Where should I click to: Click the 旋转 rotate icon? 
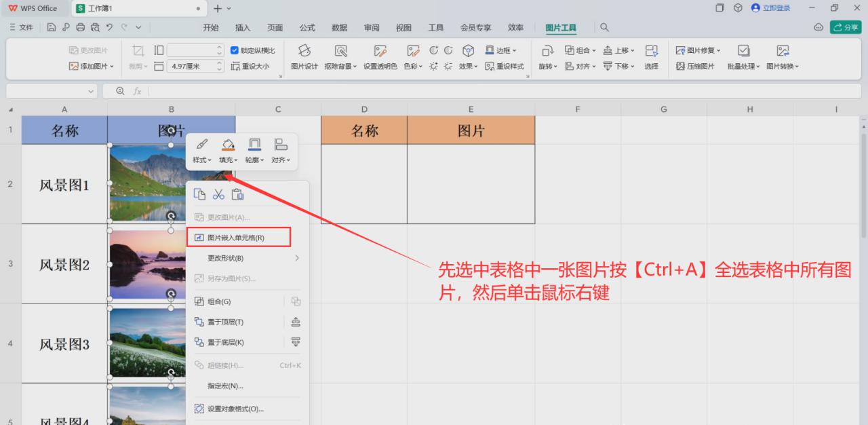pos(547,58)
